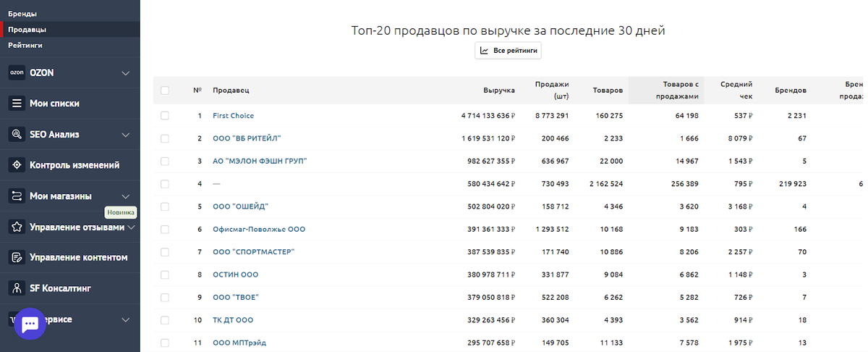Open the ОСТИН ООО seller link
The width and height of the screenshot is (868, 352).
(x=235, y=275)
